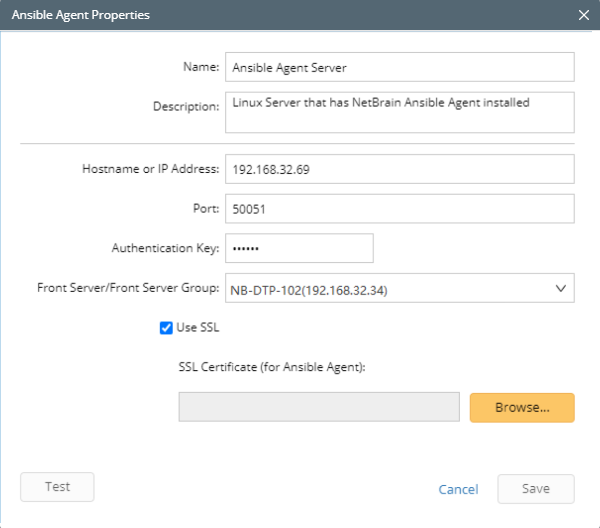Click the Hostname or IP Address label
Screen dimensions: 600x528
point(151,169)
